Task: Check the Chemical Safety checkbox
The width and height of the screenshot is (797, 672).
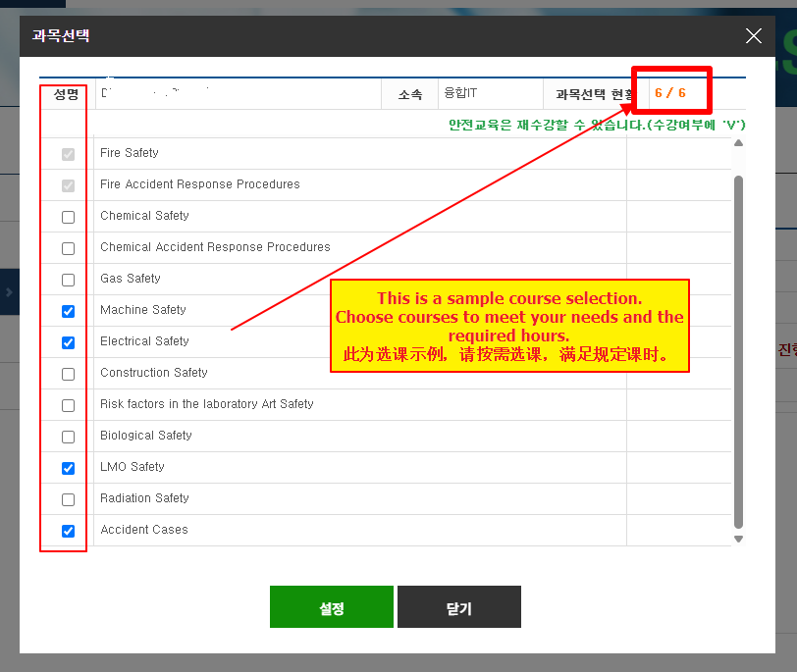Action: 68,218
